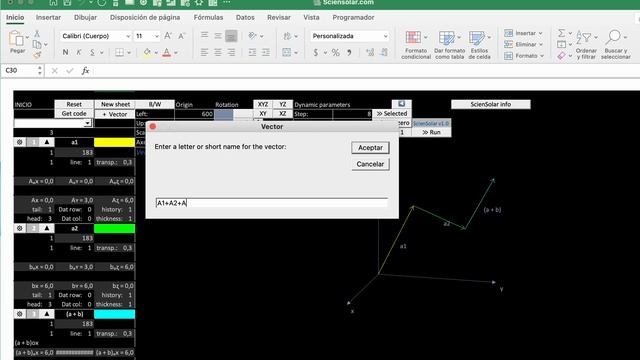The height and width of the screenshot is (360, 640).
Task: Open the Datos ribbon tab
Action: coord(245,18)
